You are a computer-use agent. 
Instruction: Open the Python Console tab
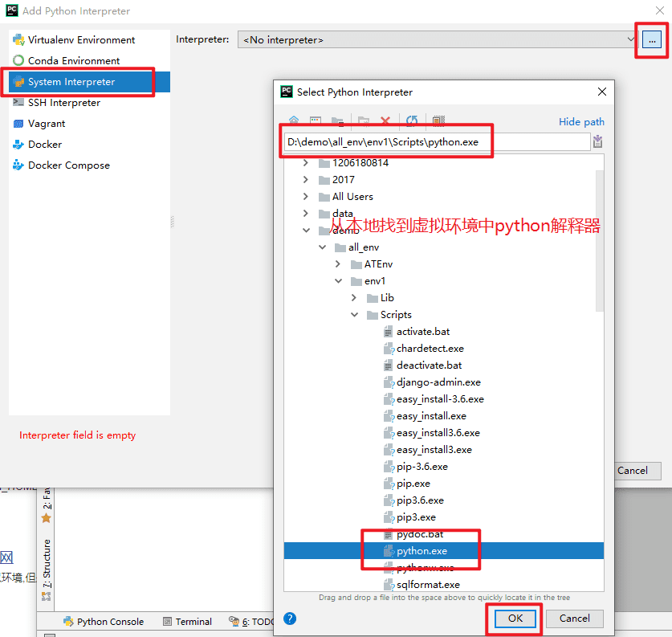pos(104,622)
